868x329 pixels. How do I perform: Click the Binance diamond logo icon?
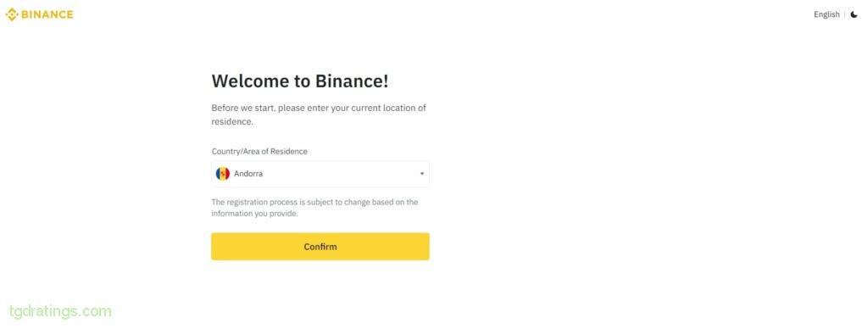(x=12, y=14)
